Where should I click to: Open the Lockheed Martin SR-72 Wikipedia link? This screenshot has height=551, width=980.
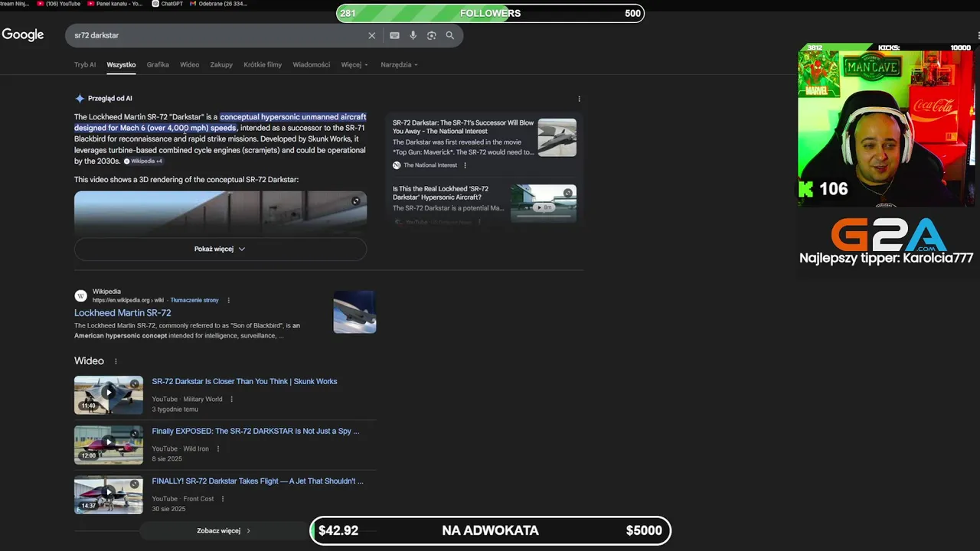(x=122, y=313)
